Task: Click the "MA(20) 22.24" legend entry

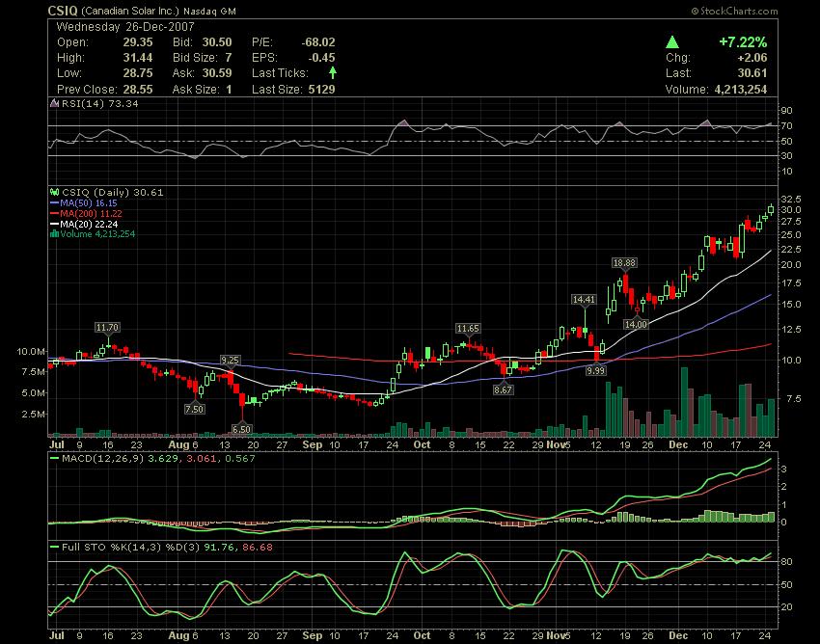Action: 89,225
